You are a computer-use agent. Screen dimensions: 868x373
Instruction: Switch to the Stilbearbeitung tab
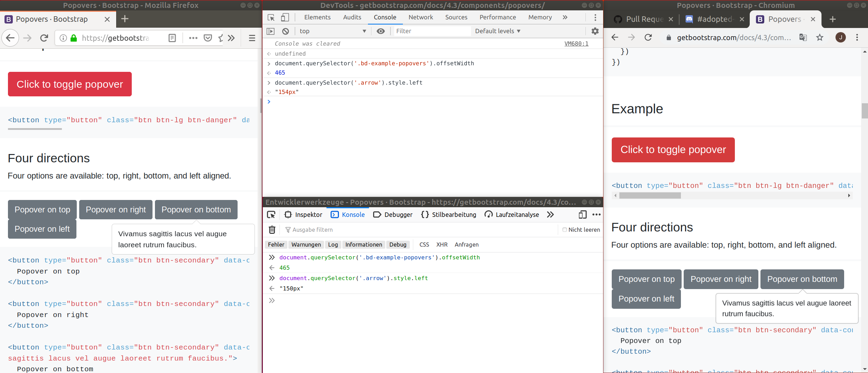(454, 214)
